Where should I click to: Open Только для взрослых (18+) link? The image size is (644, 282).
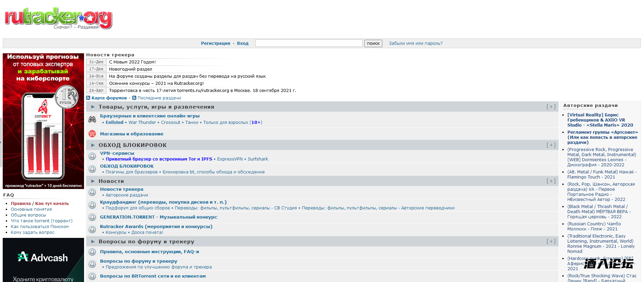click(x=233, y=123)
